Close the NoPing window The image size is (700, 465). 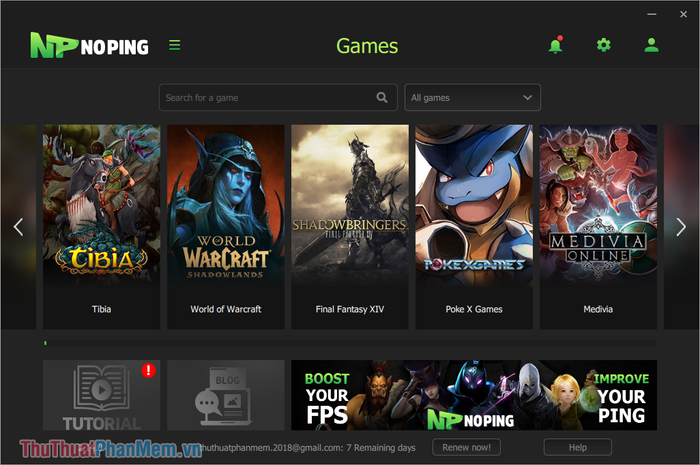pyautogui.click(x=683, y=14)
